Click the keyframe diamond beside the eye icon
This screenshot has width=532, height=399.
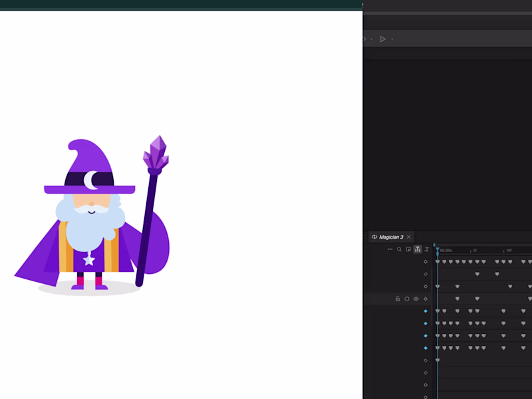[x=426, y=299]
